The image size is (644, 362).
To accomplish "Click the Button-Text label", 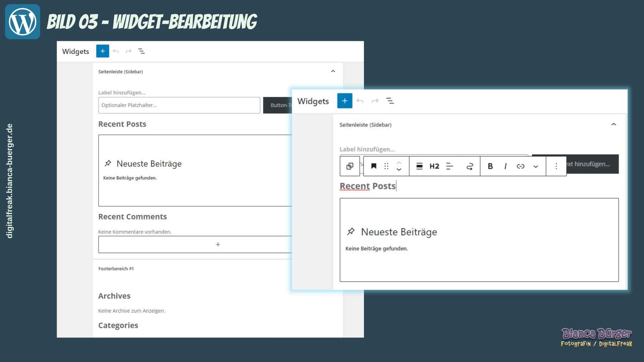I will (280, 105).
